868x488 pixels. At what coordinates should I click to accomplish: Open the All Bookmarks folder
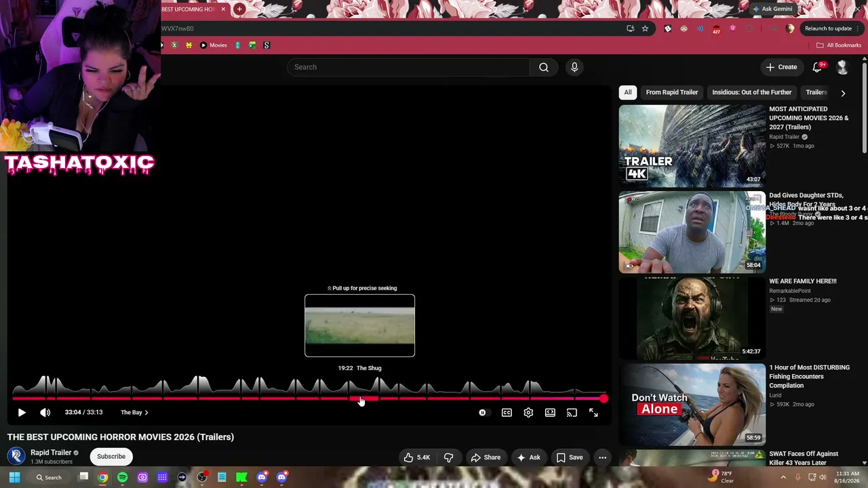(839, 45)
